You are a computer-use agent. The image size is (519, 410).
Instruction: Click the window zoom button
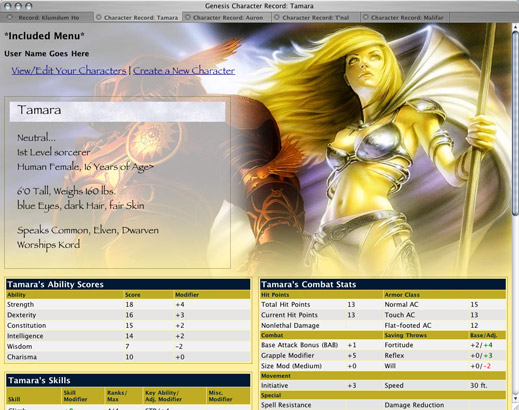click(29, 6)
